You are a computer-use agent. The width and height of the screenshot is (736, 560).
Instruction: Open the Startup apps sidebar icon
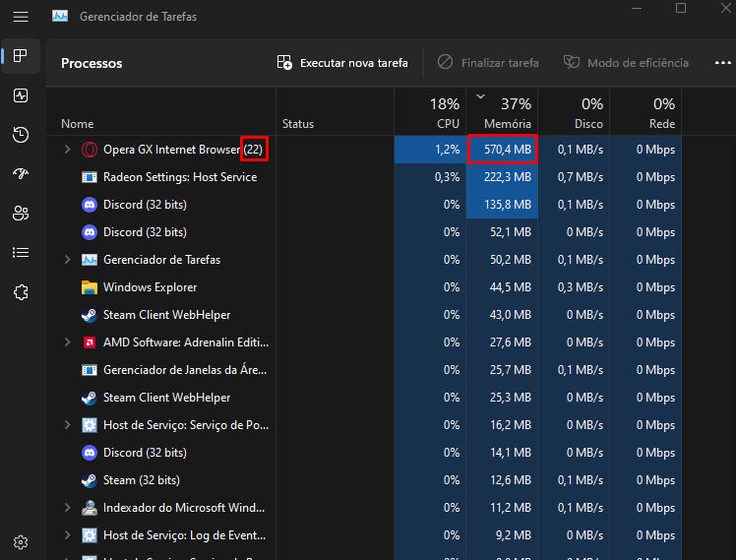tap(21, 174)
